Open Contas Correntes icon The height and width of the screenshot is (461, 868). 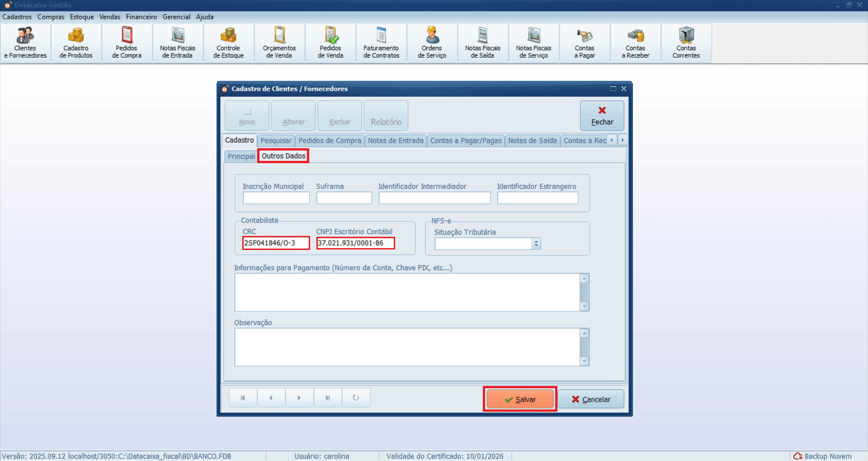tap(686, 43)
